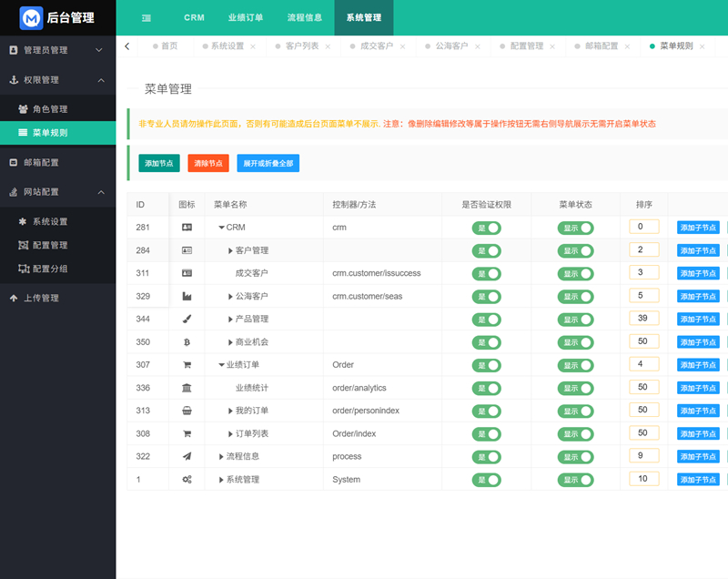Click the CRM row ID card icon
The image size is (728, 579).
pyautogui.click(x=187, y=227)
